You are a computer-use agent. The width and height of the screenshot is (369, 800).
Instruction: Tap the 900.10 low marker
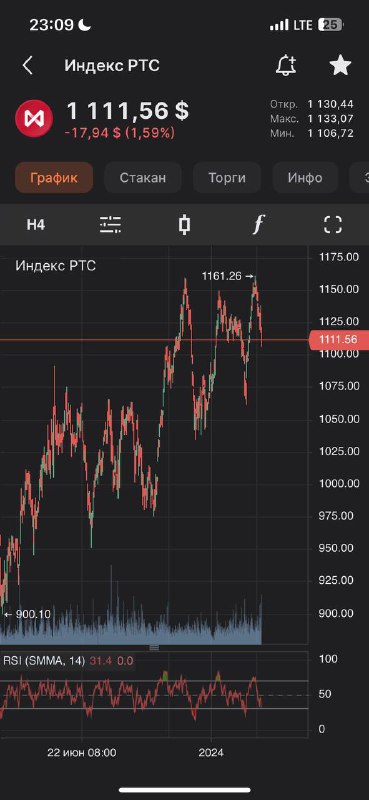point(28,614)
